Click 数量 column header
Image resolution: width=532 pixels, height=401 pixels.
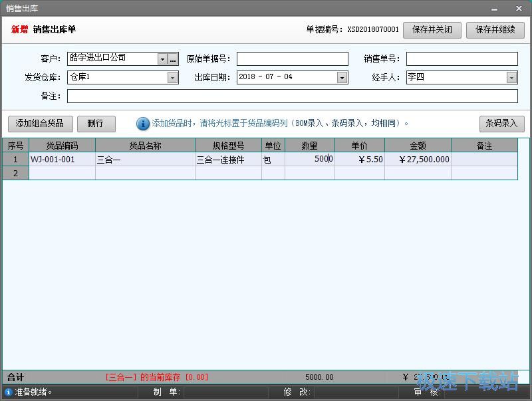click(310, 146)
